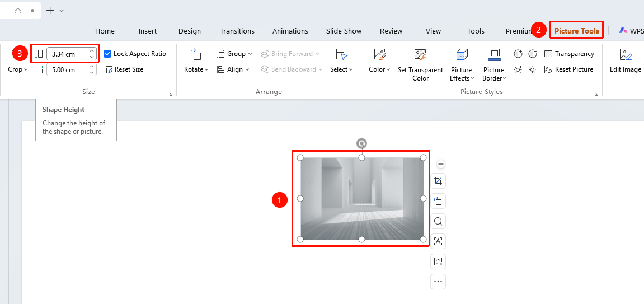
Task: Go to the Animations tab
Action: [x=290, y=31]
